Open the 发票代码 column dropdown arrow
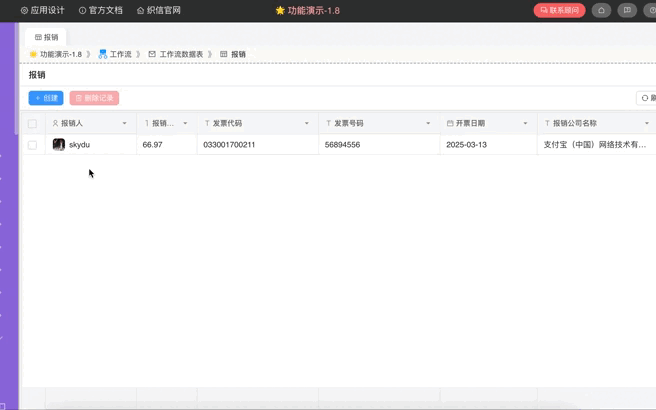The height and width of the screenshot is (410, 656). [x=307, y=123]
